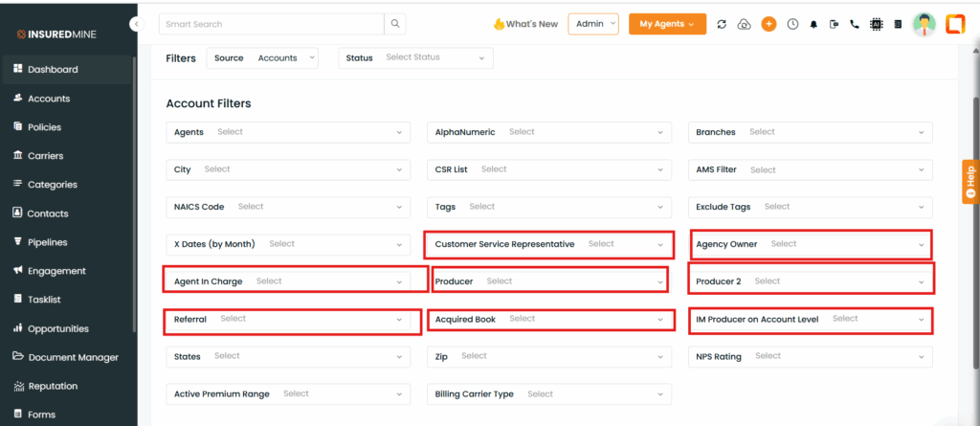Open the What's New link
This screenshot has height=426, width=980.
tap(525, 24)
